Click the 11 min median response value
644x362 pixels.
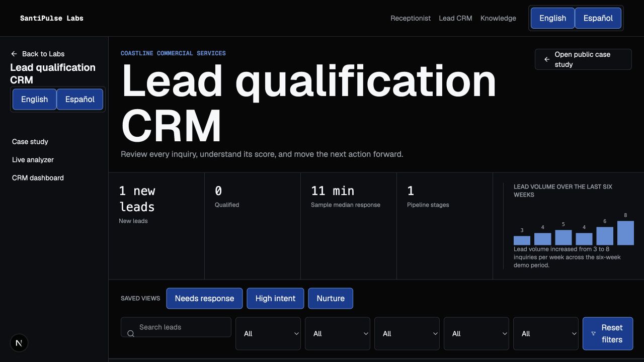click(x=333, y=191)
